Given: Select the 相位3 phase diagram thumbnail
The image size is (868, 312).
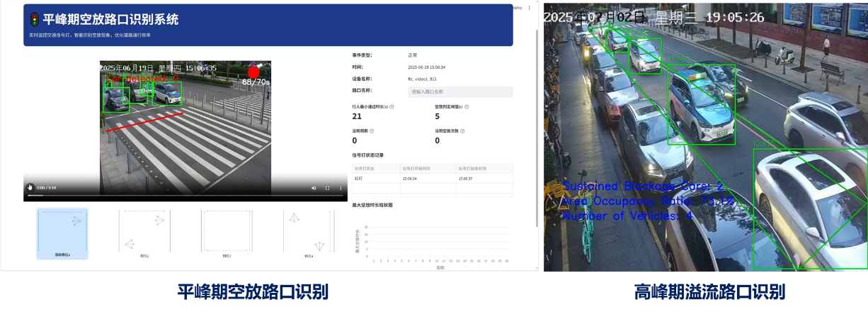Looking at the screenshot, I should point(227,233).
